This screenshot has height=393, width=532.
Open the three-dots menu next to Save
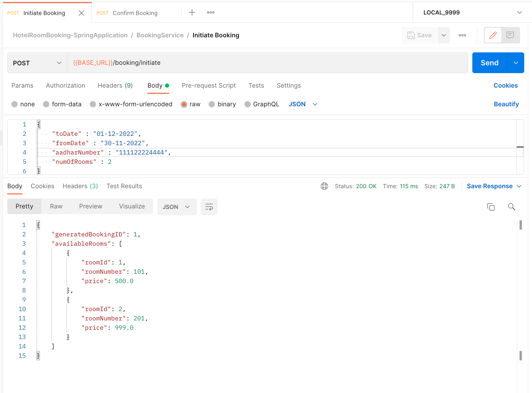coord(462,35)
